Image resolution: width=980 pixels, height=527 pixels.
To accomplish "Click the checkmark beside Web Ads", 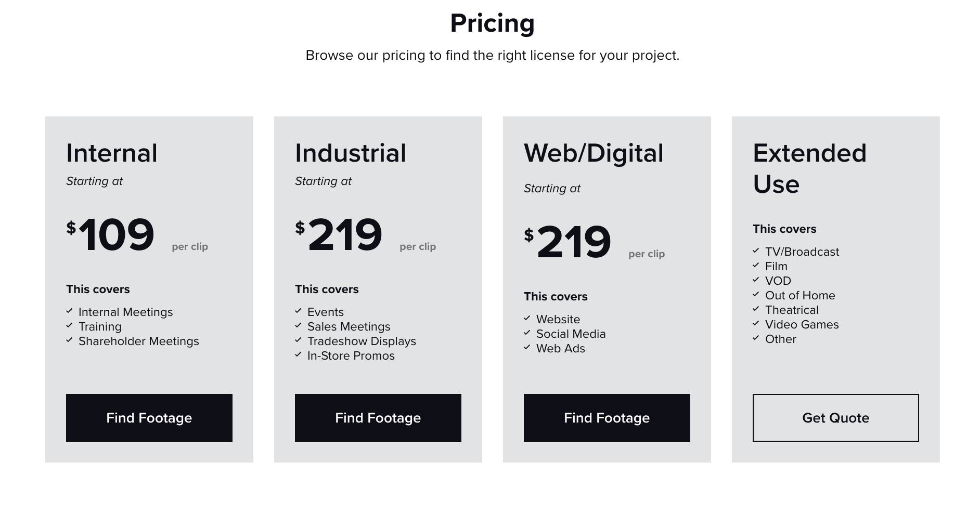I will tap(527, 348).
